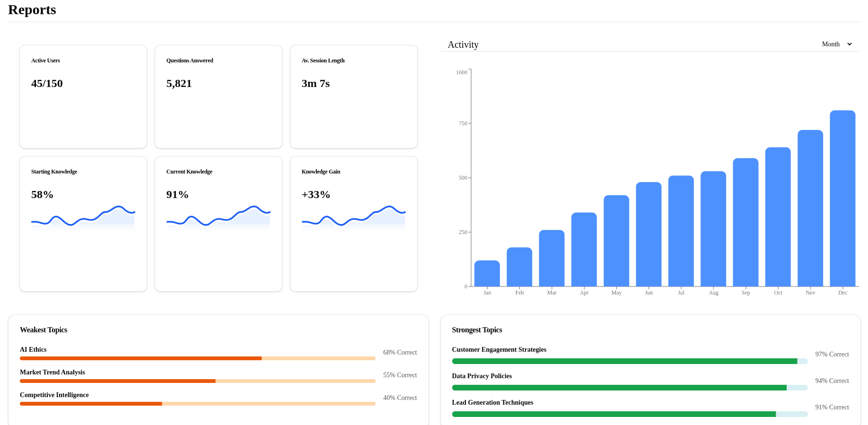Click the Feb bar in Activity chart
The width and height of the screenshot is (868, 425).
pyautogui.click(x=519, y=267)
